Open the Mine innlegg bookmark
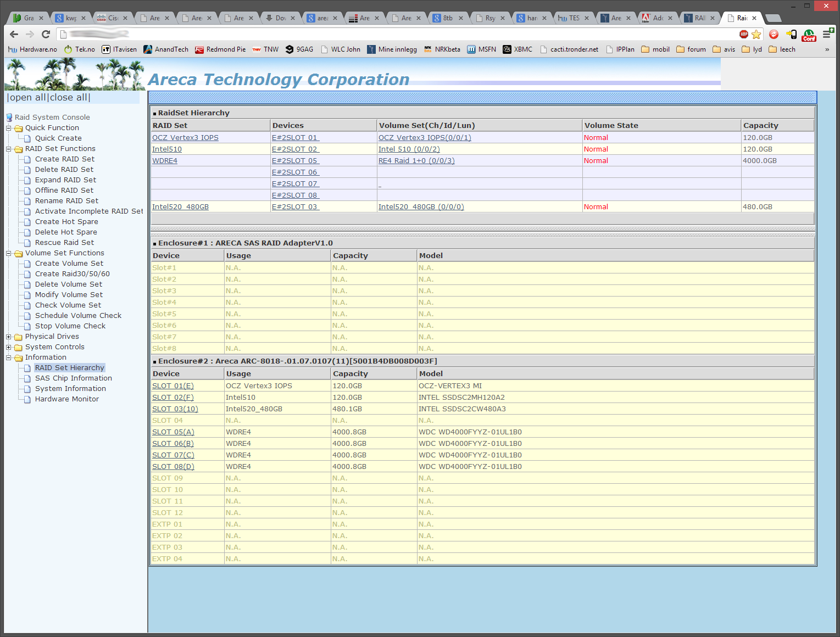 [392, 49]
